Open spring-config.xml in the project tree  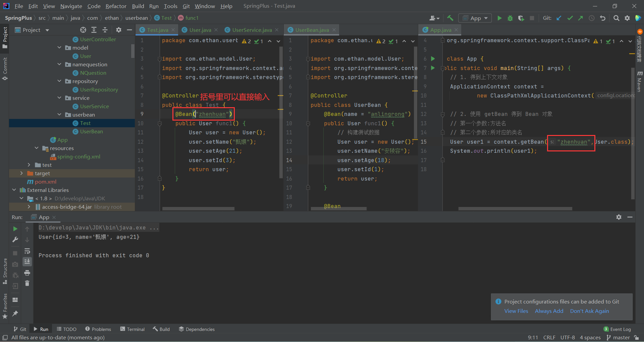(x=78, y=156)
